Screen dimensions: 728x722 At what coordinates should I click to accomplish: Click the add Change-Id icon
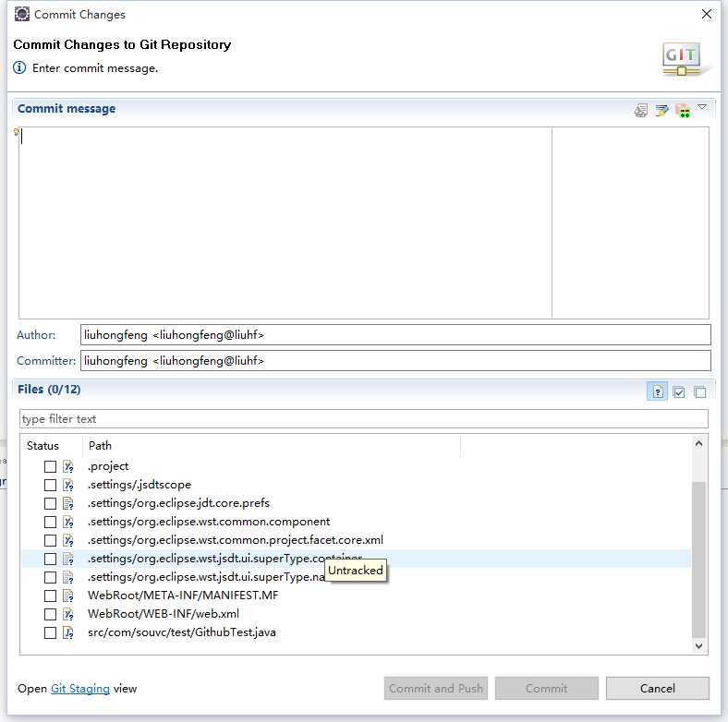pos(683,111)
